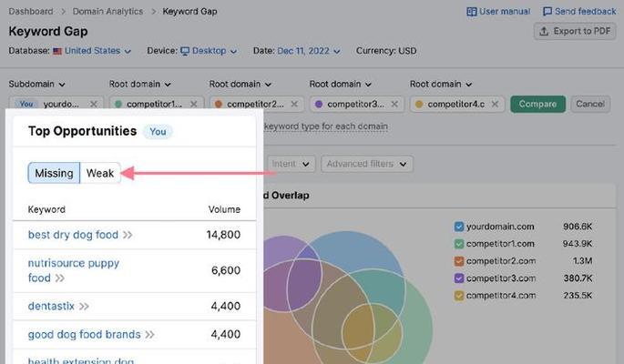Image resolution: width=624 pixels, height=364 pixels.
Task: Toggle competitor2.com checkbox in legend
Action: tap(459, 261)
